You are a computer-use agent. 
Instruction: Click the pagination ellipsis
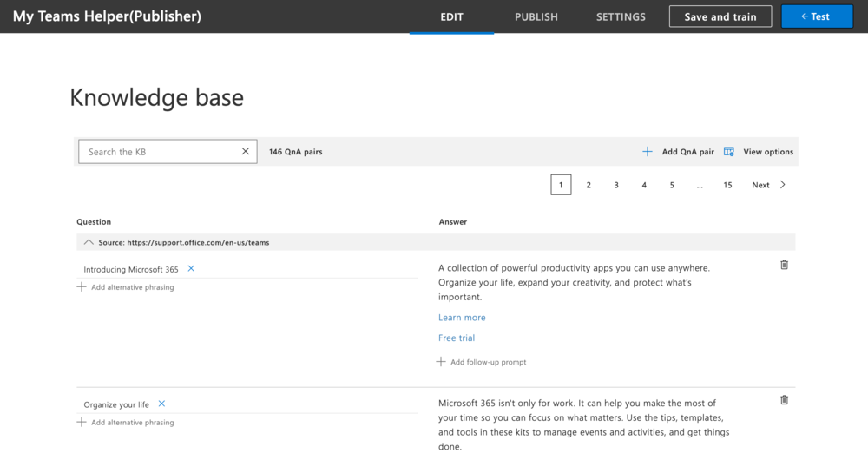(x=700, y=185)
